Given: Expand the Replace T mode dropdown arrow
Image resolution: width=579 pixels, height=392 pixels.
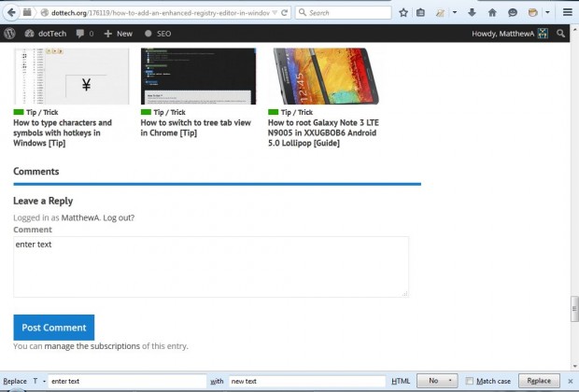Looking at the screenshot, I should tap(44, 381).
